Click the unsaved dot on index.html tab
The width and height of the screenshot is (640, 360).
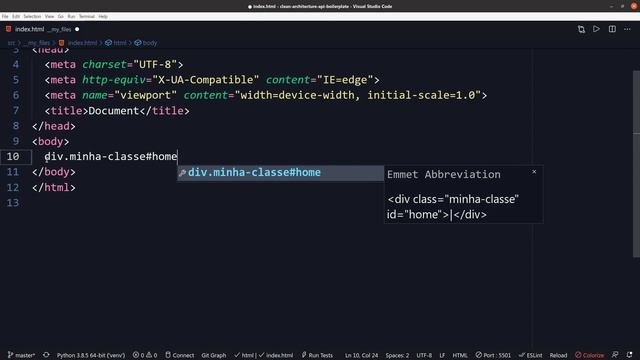(77, 29)
